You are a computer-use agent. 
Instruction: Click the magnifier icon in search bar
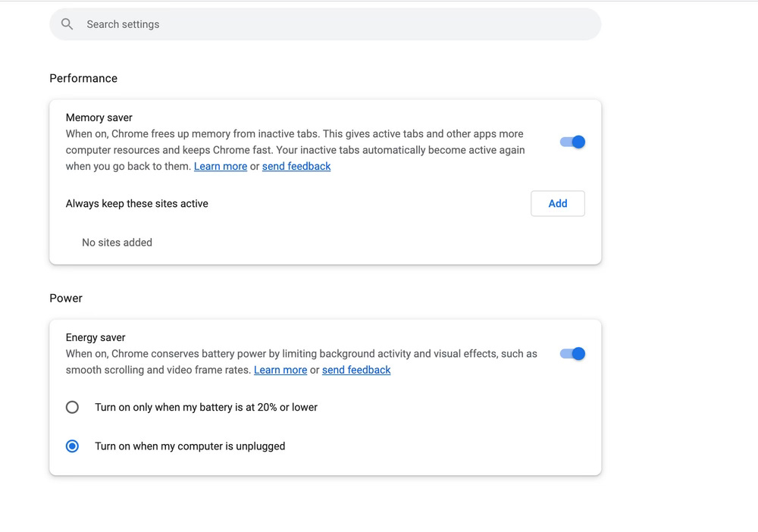click(67, 24)
